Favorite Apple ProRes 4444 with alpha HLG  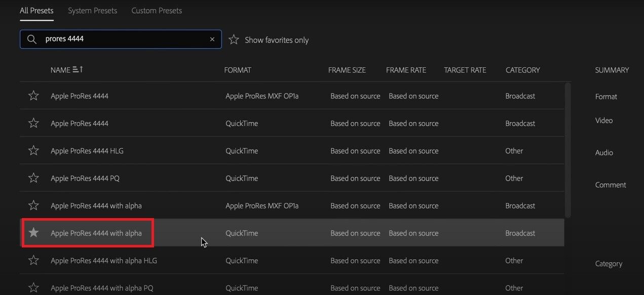[x=33, y=260]
